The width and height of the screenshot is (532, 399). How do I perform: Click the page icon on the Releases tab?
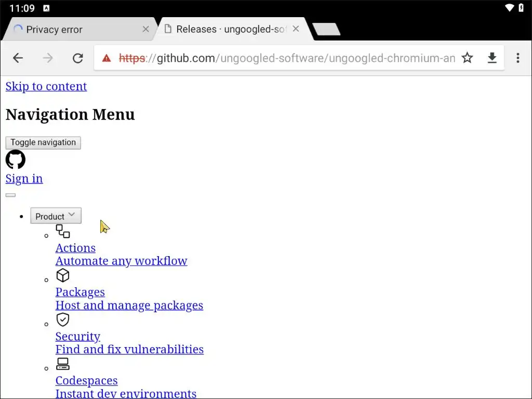coord(168,29)
